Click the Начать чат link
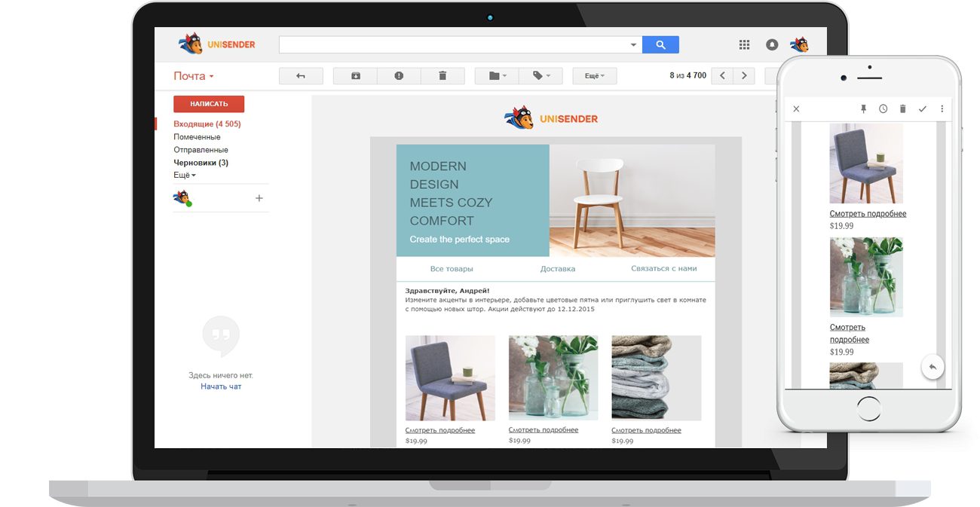The height and width of the screenshot is (507, 980). point(221,386)
